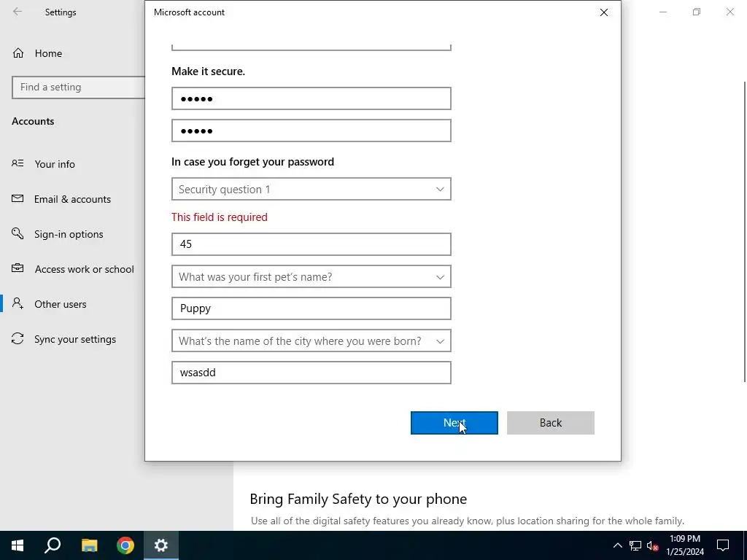The width and height of the screenshot is (747, 560).
Task: Click the Sync settings arrows icon
Action: (18, 338)
